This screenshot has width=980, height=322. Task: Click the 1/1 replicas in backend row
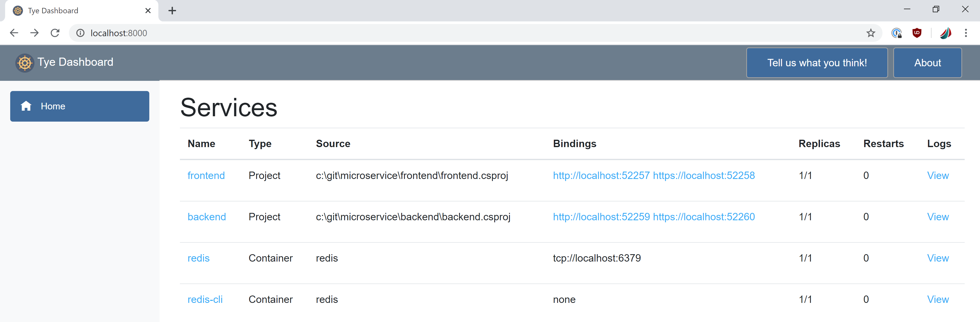[x=805, y=217]
